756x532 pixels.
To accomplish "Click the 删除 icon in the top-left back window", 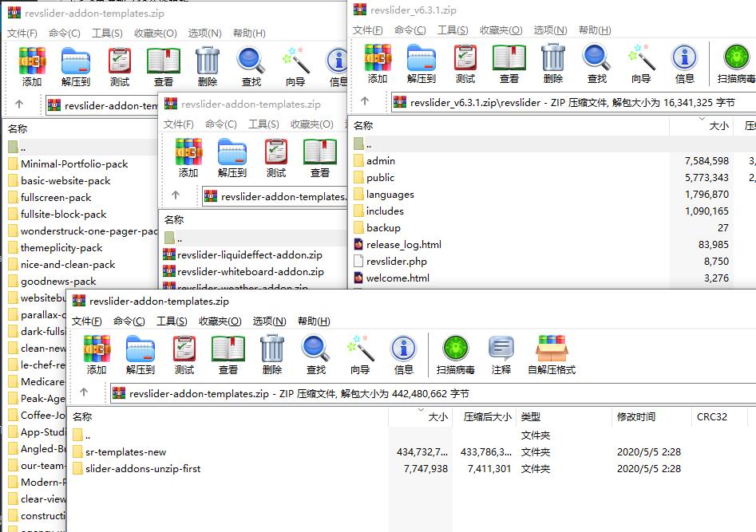I will 208,67.
